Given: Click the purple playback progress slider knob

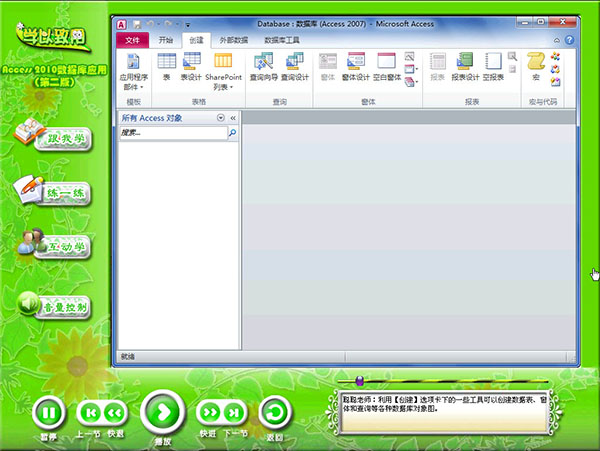Looking at the screenshot, I should 360,381.
